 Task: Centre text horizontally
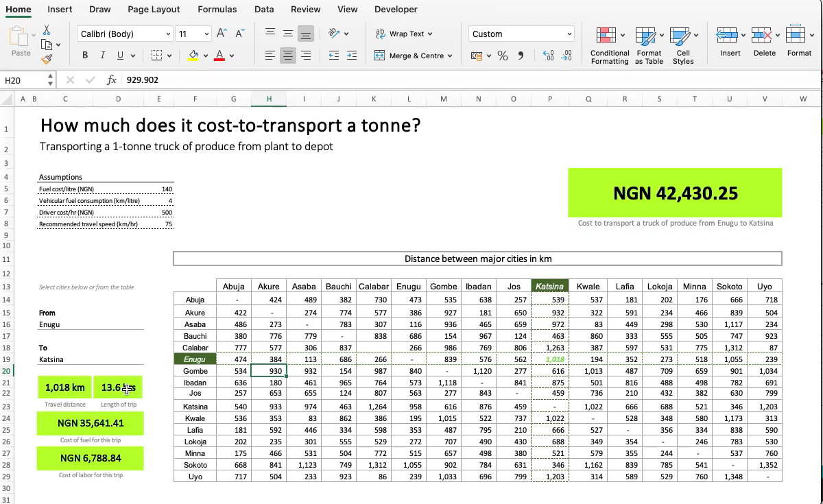(288, 56)
